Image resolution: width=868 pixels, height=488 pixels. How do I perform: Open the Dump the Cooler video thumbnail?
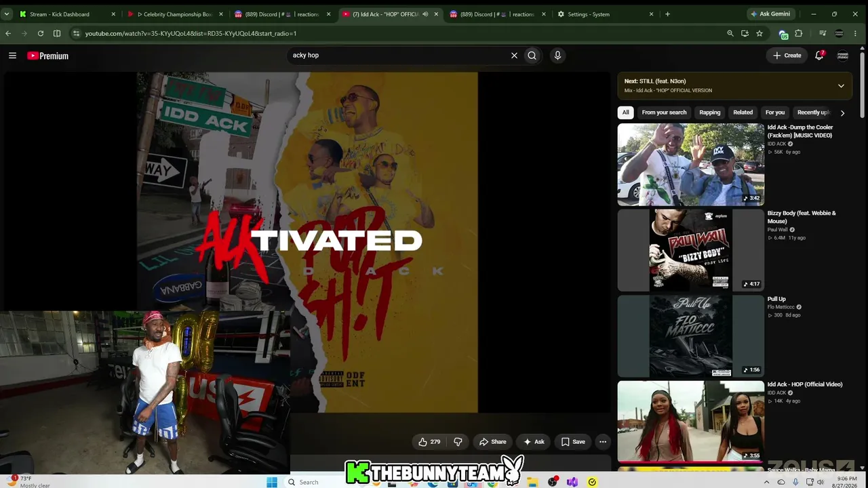pyautogui.click(x=691, y=165)
